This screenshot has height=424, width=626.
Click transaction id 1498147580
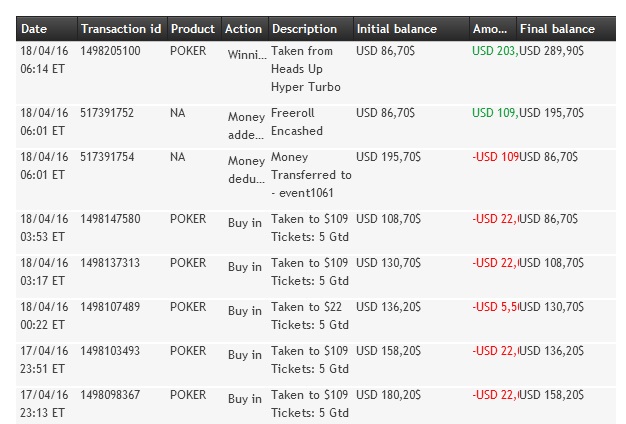click(110, 219)
